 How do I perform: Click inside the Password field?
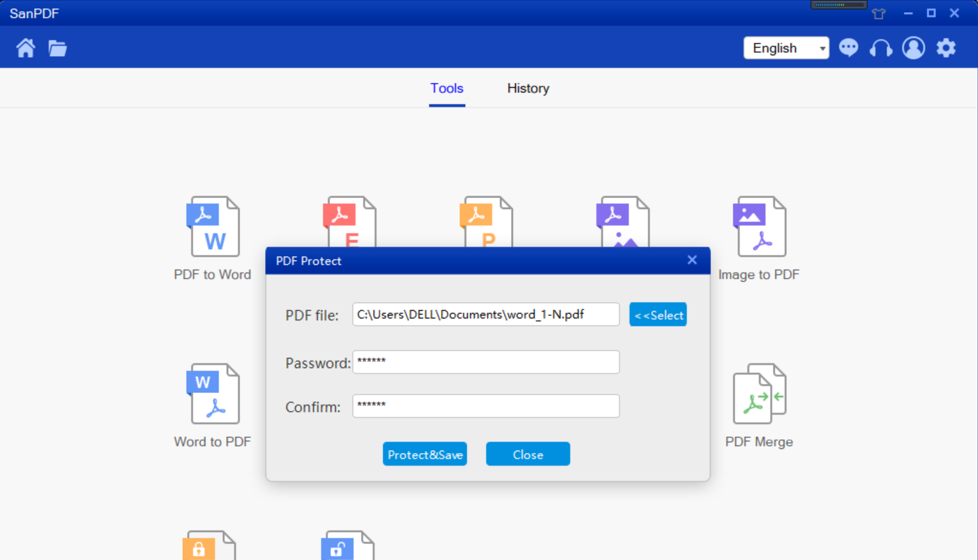(485, 362)
